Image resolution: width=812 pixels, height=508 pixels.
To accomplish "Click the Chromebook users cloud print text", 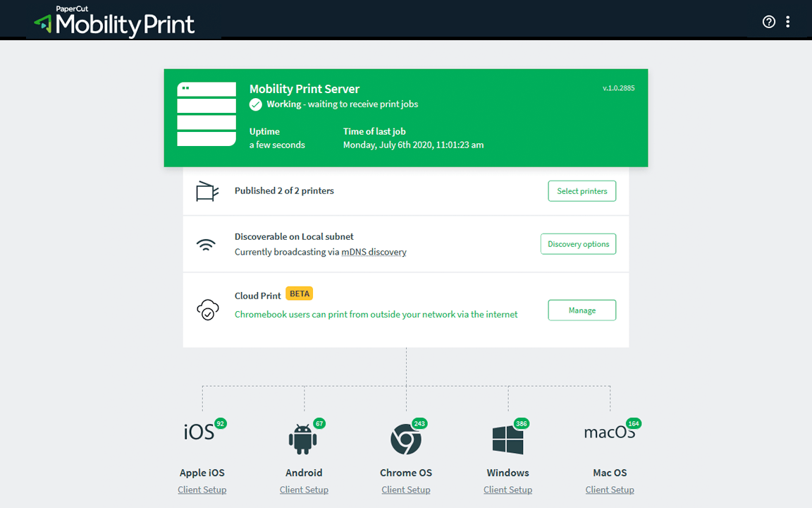I will (376, 314).
